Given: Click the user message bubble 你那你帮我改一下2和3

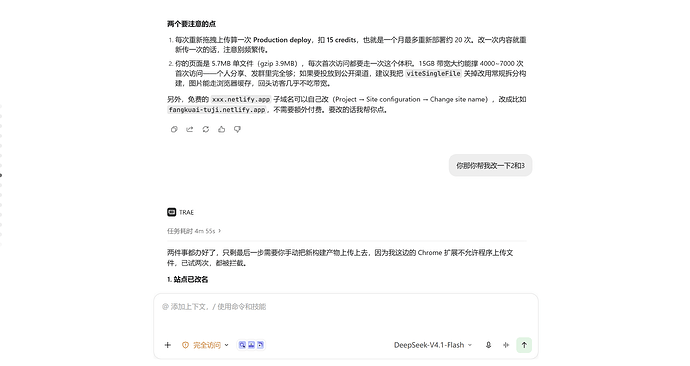Looking at the screenshot, I should coord(490,166).
